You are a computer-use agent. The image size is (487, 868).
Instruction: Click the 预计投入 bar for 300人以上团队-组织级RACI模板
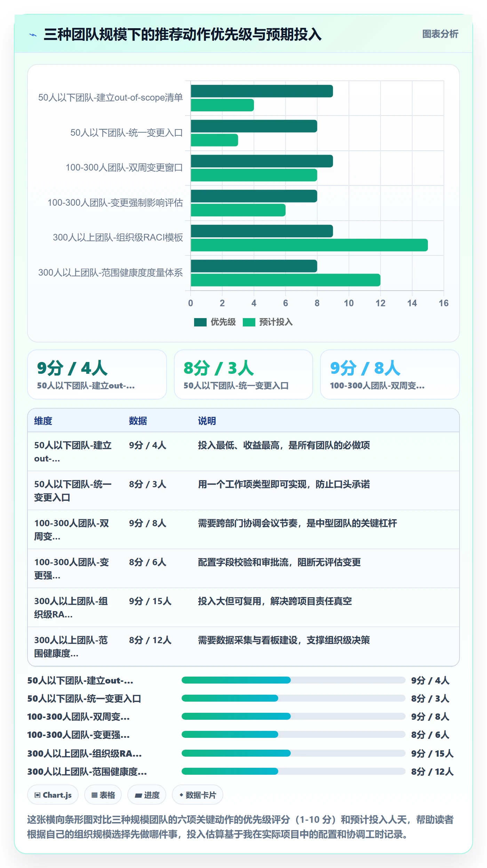tap(309, 245)
